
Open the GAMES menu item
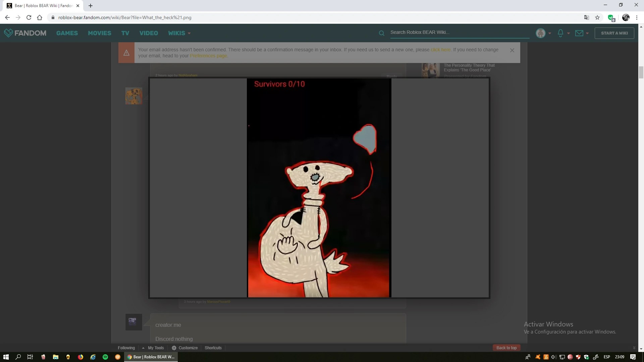(x=67, y=33)
